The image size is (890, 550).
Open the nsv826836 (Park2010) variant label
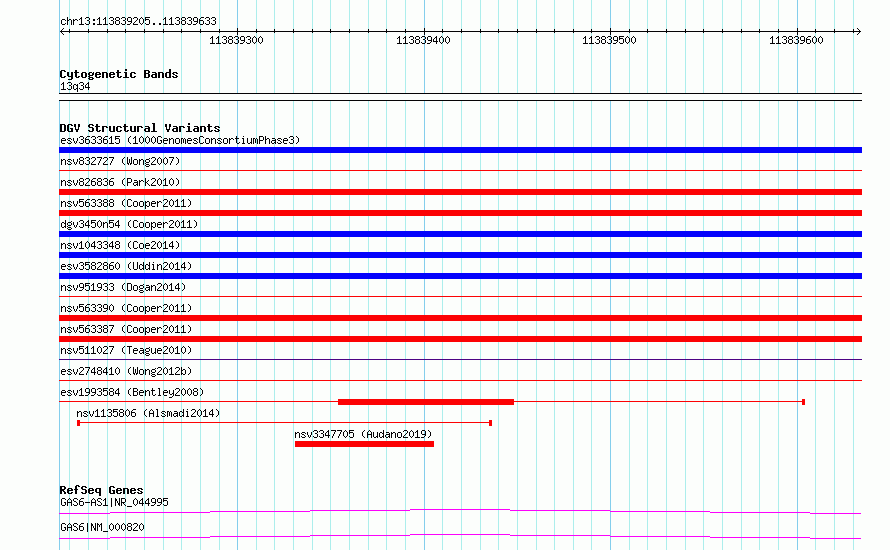click(x=120, y=182)
